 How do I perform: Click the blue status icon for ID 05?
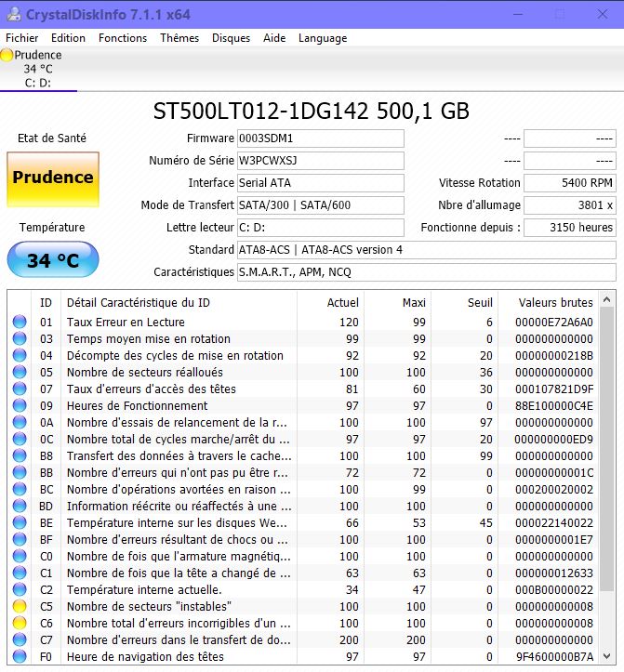20,372
